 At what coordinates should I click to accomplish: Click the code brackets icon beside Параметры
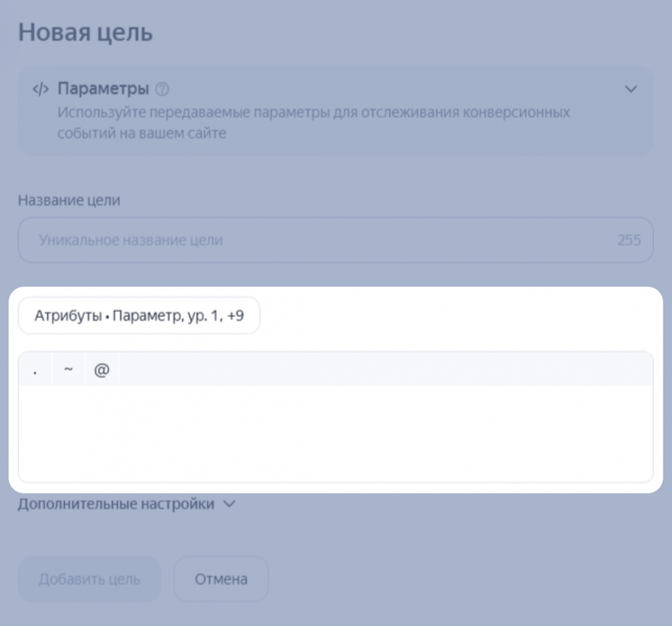point(41,89)
